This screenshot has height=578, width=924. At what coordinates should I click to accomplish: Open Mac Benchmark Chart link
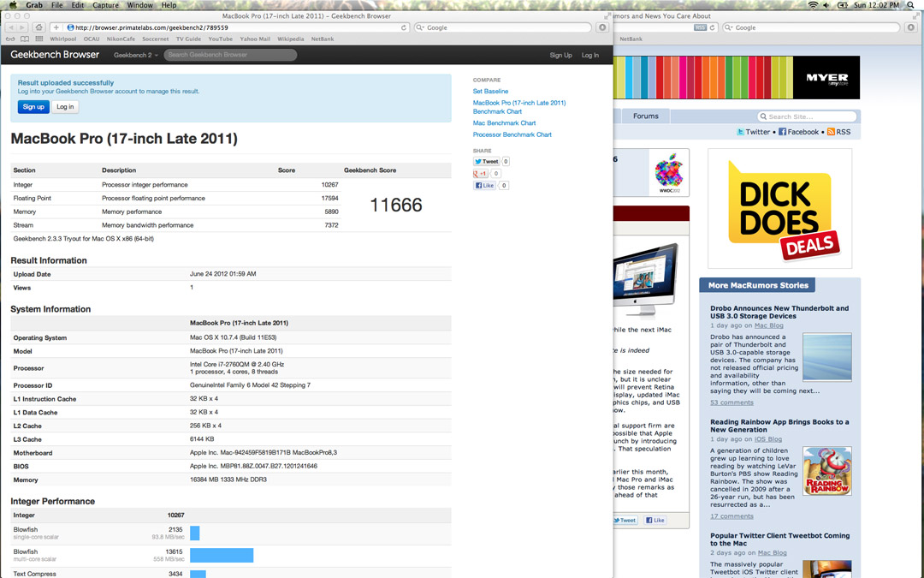click(x=504, y=123)
